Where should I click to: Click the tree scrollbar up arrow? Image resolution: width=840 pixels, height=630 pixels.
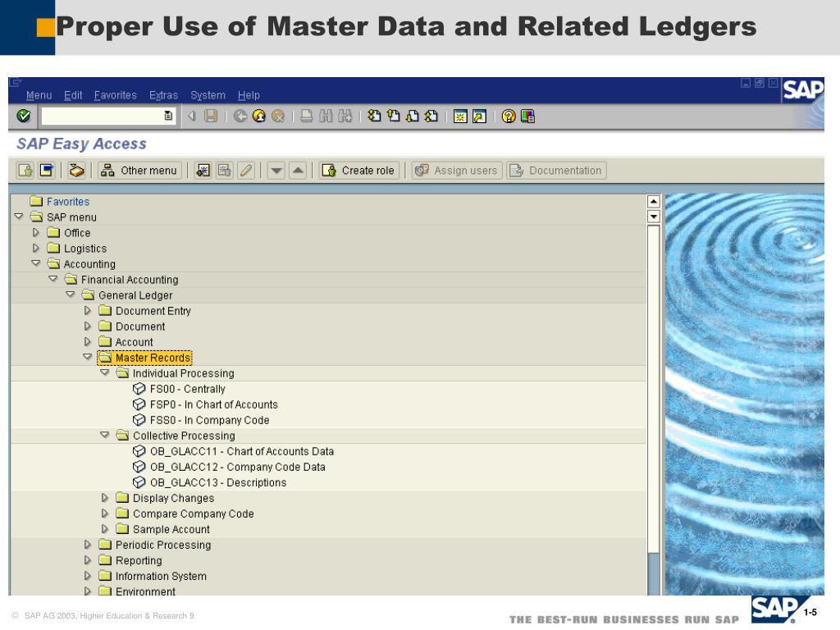[653, 202]
